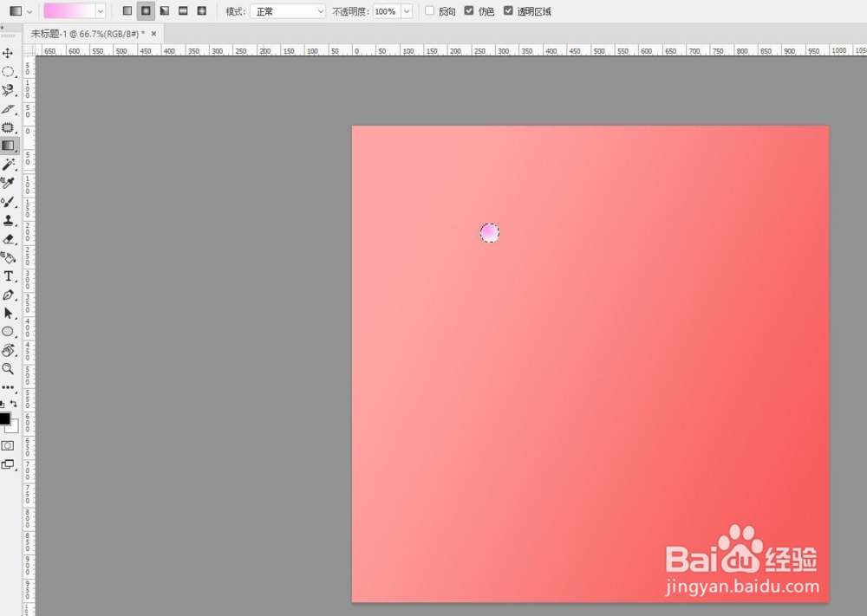Select the Artboard frame tool
The height and width of the screenshot is (616, 867).
[x=8, y=127]
